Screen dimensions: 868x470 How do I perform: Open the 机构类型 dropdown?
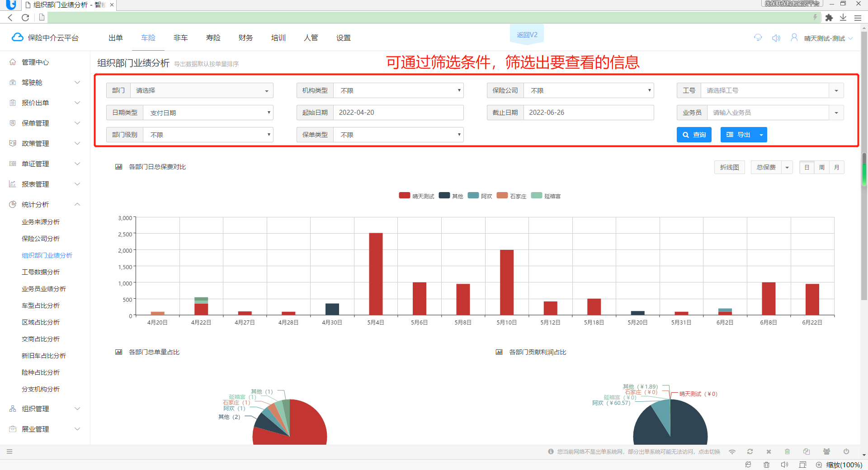point(398,90)
